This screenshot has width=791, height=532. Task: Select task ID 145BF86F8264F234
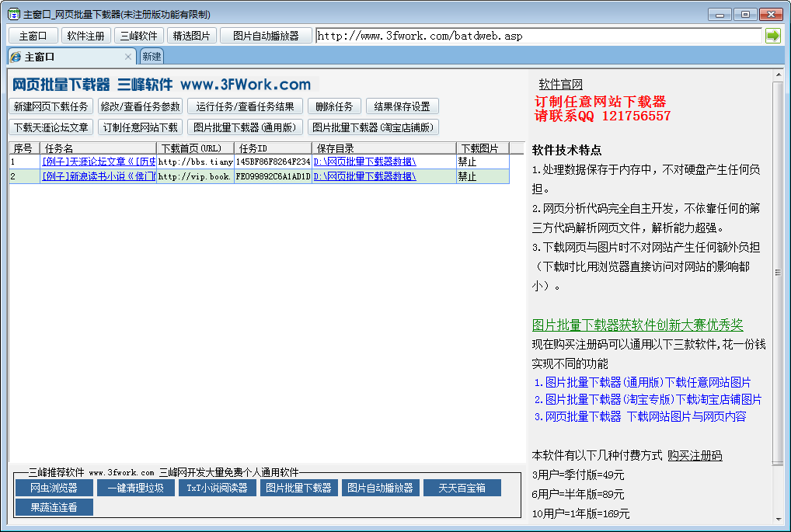coord(273,162)
